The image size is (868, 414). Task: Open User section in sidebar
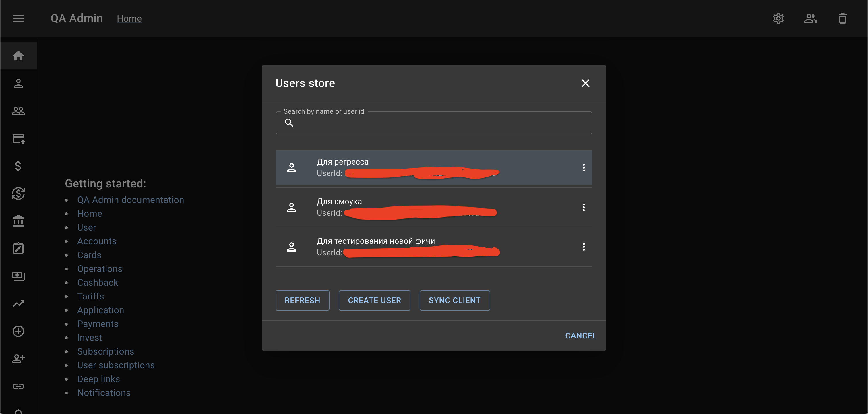pyautogui.click(x=18, y=83)
